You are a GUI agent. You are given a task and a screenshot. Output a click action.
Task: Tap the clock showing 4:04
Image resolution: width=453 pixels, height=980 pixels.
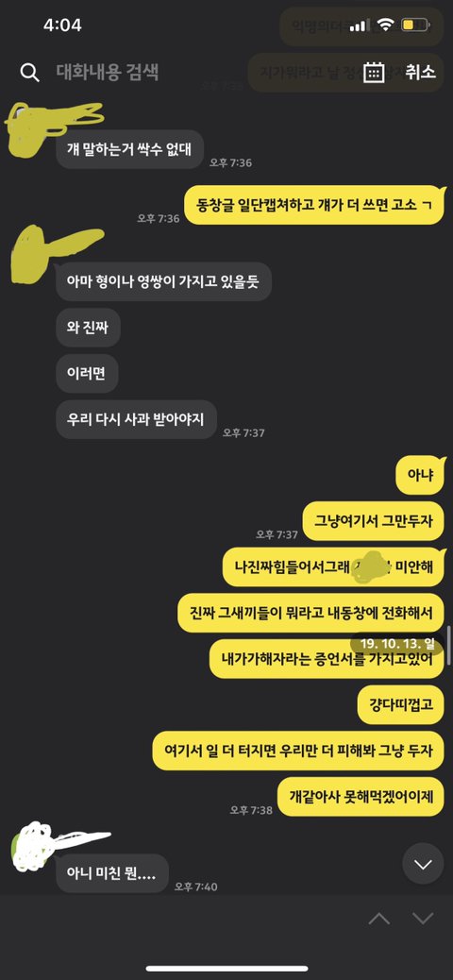[x=62, y=25]
